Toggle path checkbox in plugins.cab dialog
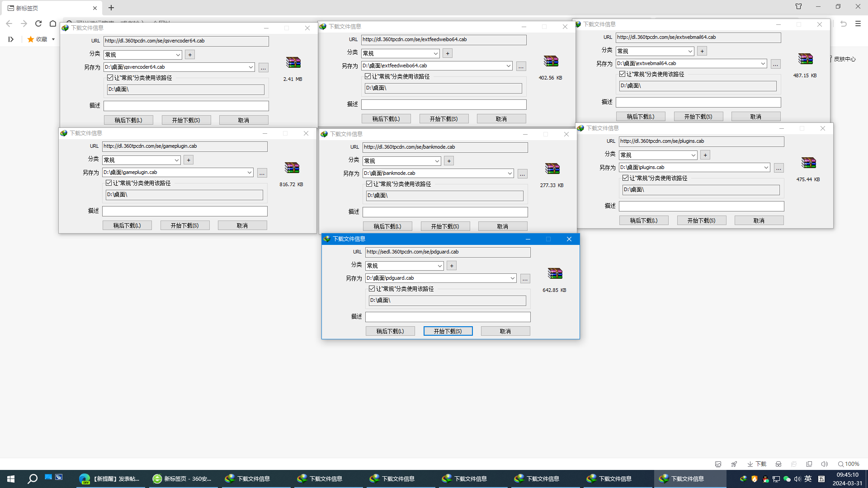Viewport: 868px width, 488px height. (x=625, y=178)
